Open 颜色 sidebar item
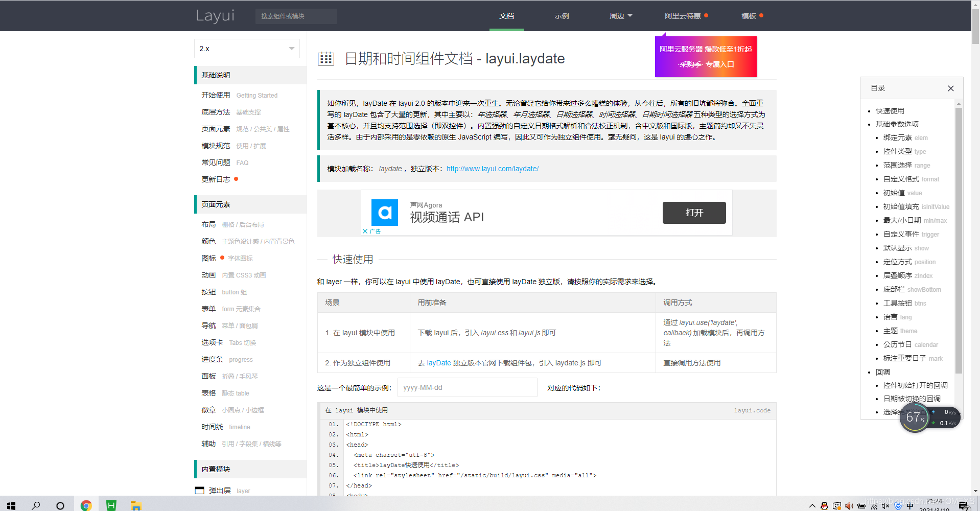The height and width of the screenshot is (511, 980). 248,241
